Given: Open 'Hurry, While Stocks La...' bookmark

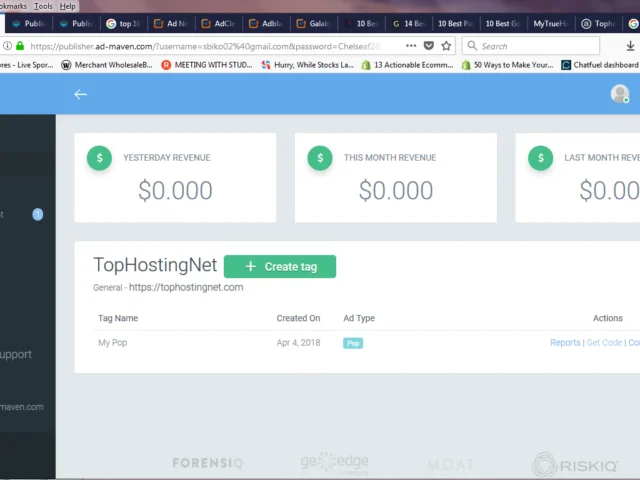Looking at the screenshot, I should click(x=307, y=65).
